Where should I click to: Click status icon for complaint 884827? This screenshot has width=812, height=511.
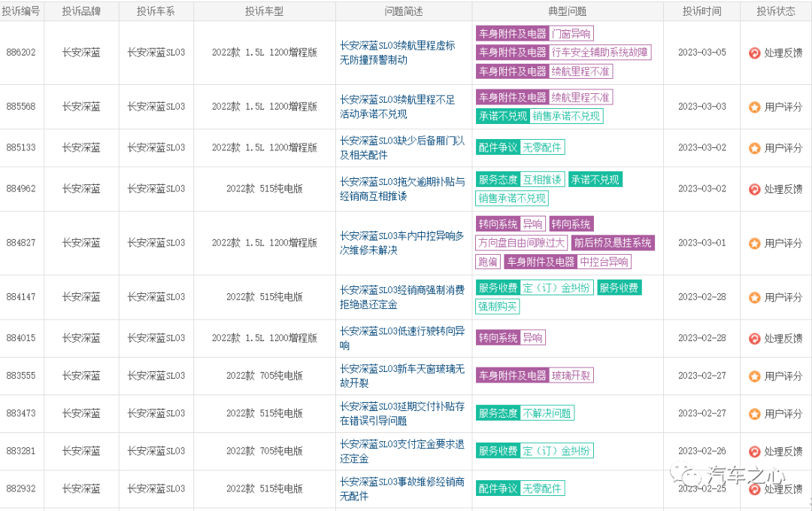(x=755, y=243)
